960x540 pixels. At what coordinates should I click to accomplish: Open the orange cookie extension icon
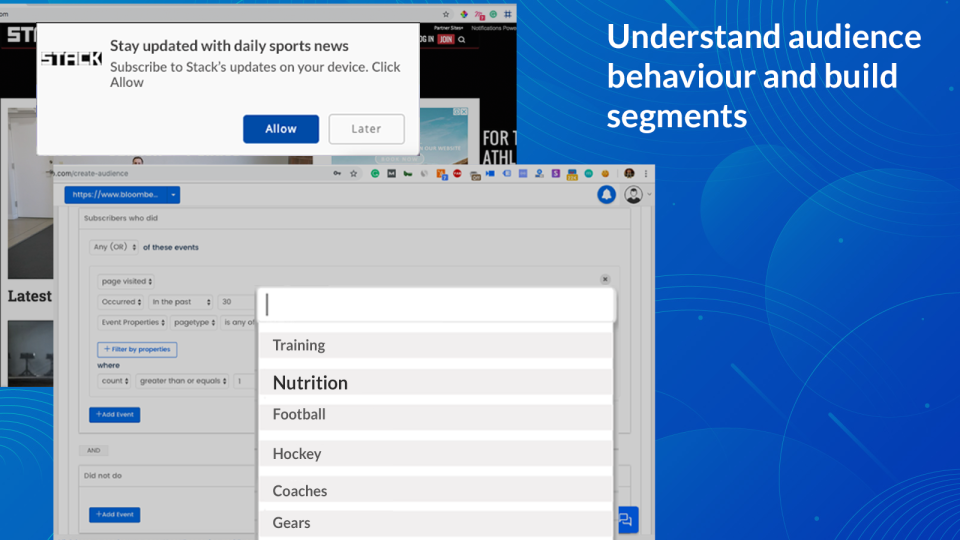click(605, 174)
